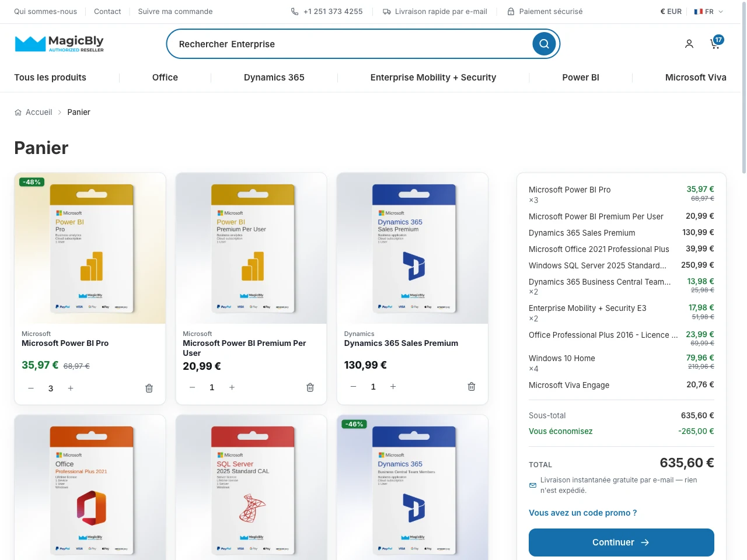747x560 pixels.
Task: Click Microsoft Power BI Premium Per User title
Action: click(245, 348)
